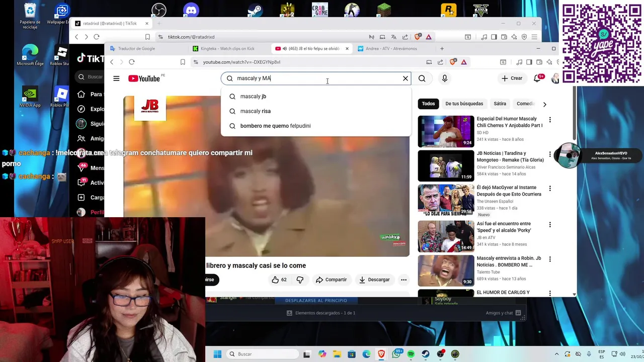This screenshot has width=644, height=362.
Task: Show hidden system tray icons chevron
Action: pos(557,354)
